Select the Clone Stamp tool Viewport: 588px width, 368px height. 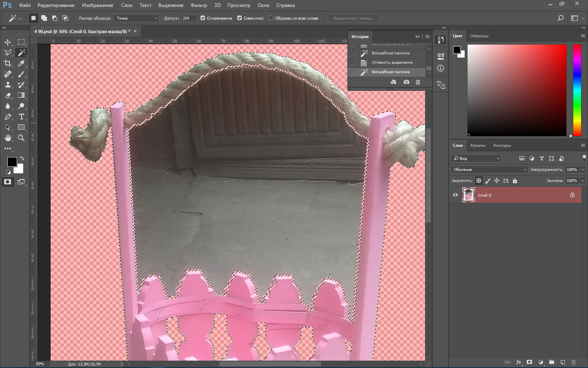click(x=8, y=85)
